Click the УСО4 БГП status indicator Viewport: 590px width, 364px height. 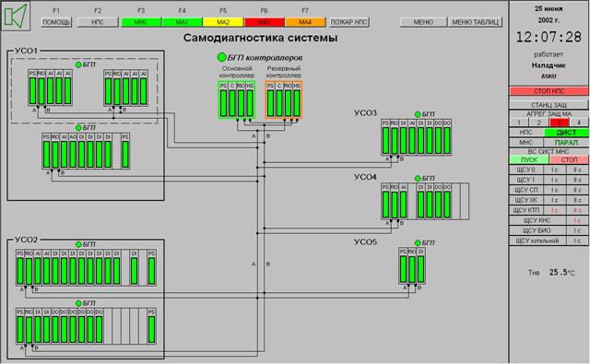[x=418, y=178]
